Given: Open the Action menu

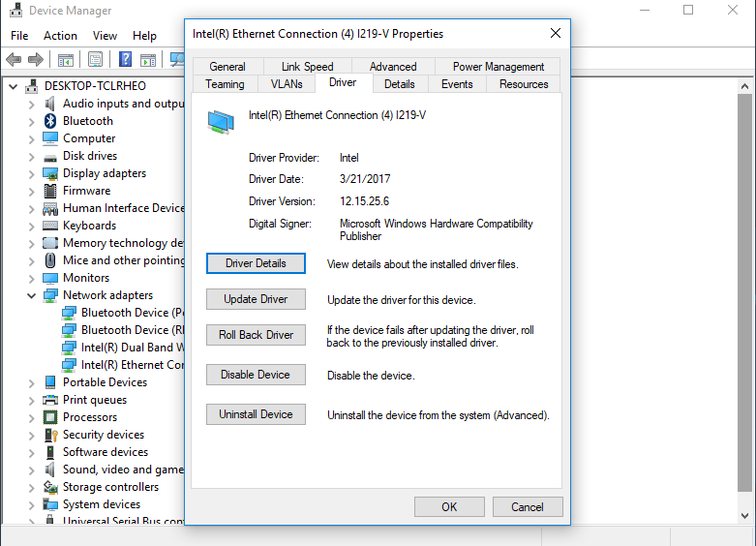Looking at the screenshot, I should pos(60,36).
